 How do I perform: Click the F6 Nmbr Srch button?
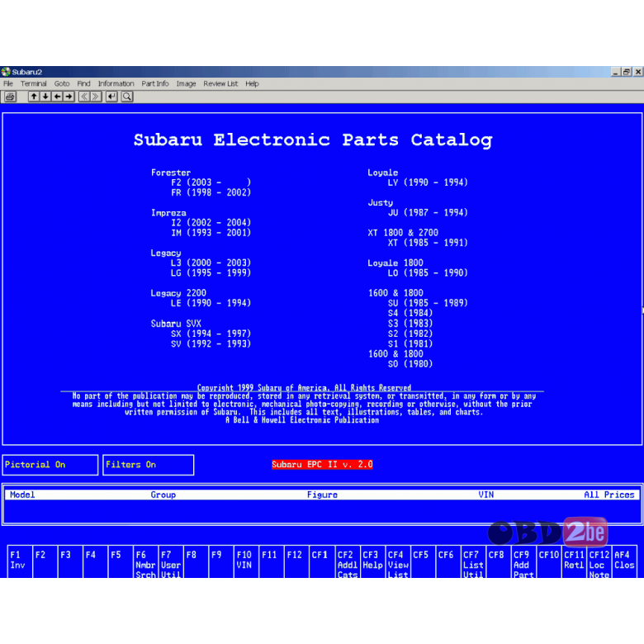(x=145, y=562)
